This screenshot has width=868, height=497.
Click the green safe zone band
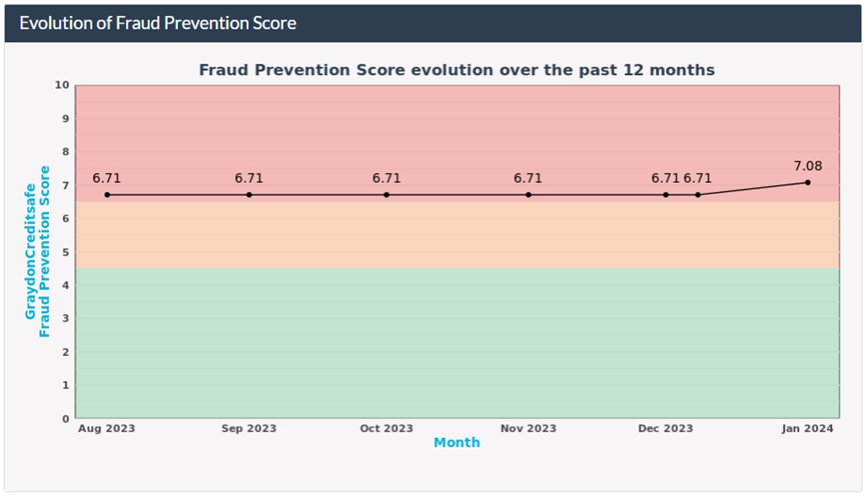(455, 345)
